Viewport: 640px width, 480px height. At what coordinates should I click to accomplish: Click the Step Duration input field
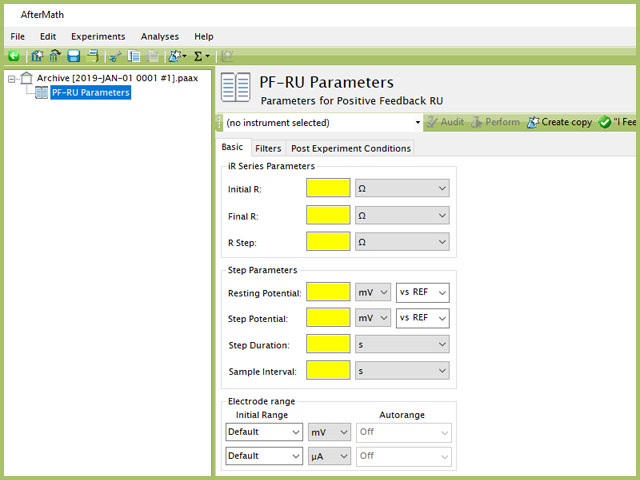328,344
